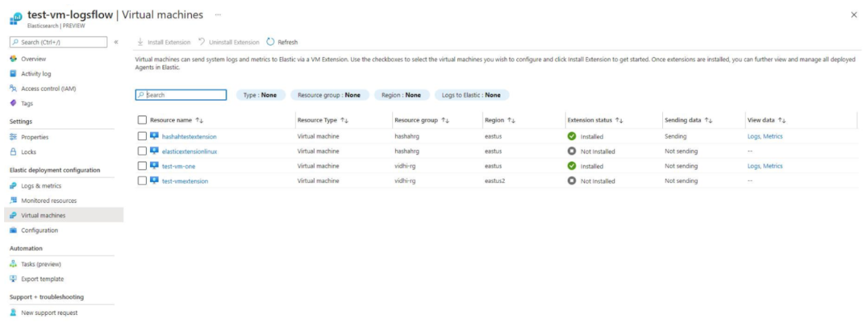Open the elasticextensionlinux resource link
Image resolution: width=868 pixels, height=330 pixels.
(x=189, y=151)
